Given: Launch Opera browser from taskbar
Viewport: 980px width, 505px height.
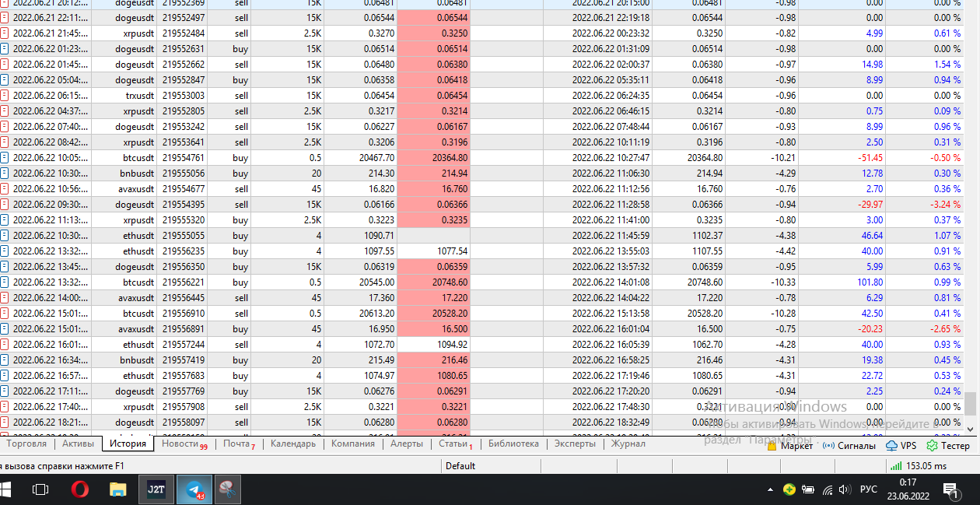Looking at the screenshot, I should click(79, 489).
